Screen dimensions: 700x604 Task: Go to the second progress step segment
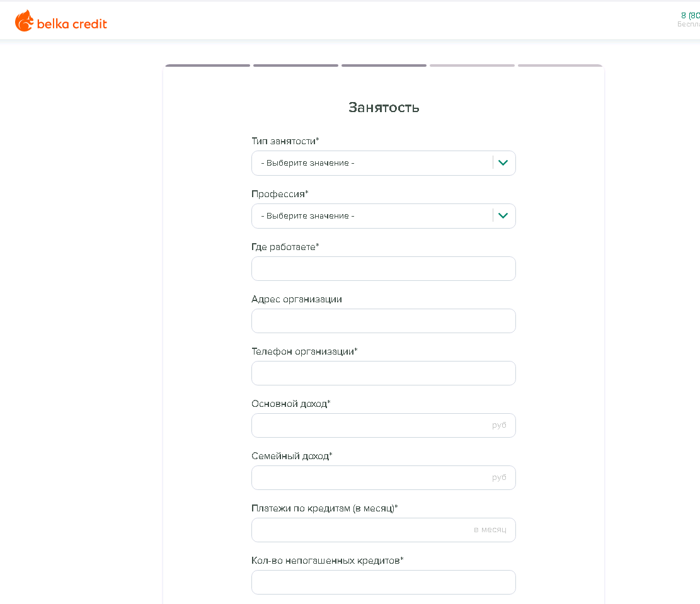[296, 66]
